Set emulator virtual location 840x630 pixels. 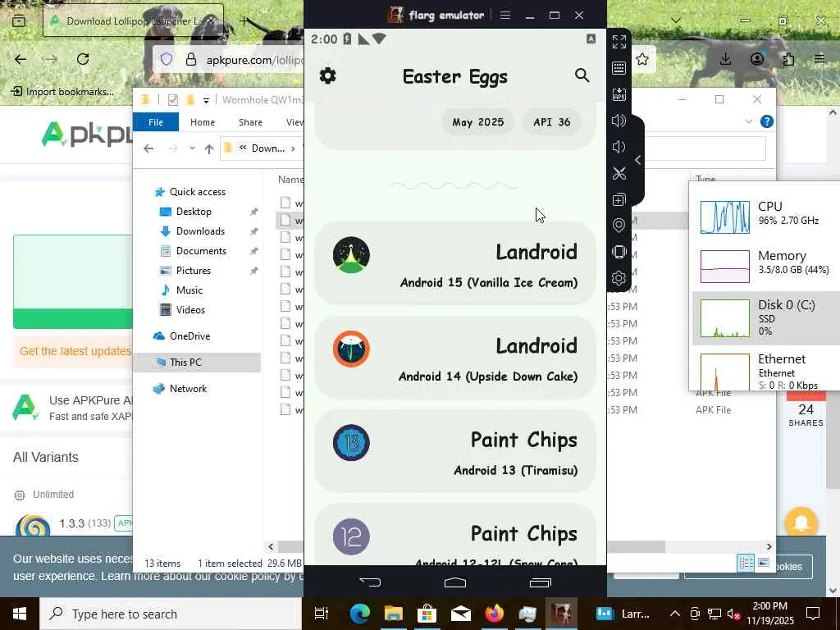click(x=619, y=226)
